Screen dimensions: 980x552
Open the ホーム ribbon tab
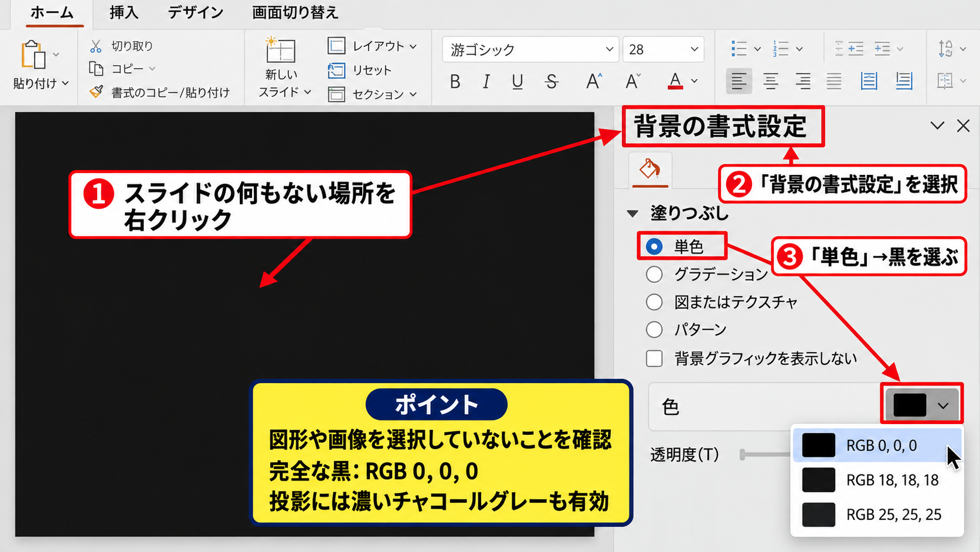tap(52, 12)
